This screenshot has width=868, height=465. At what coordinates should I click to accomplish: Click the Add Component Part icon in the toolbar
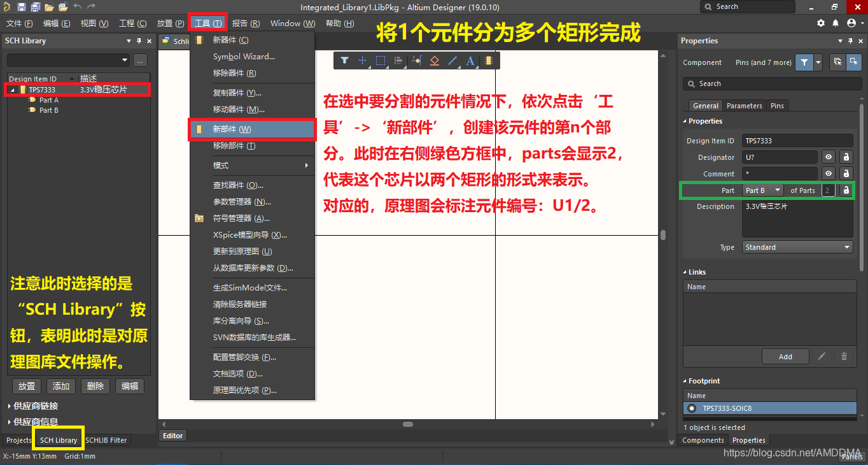pos(488,61)
